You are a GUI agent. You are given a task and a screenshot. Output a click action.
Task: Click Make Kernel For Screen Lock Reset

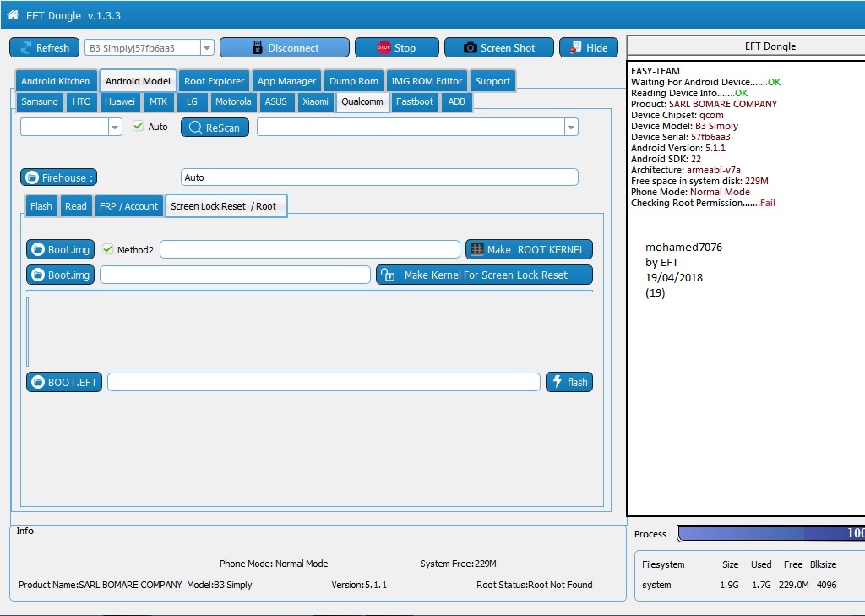click(485, 275)
